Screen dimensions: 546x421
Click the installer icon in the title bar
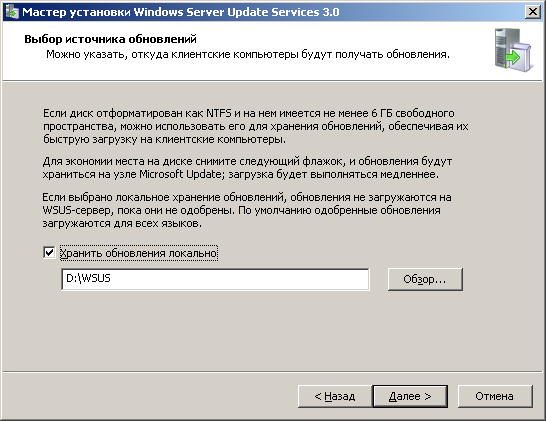tap(11, 12)
